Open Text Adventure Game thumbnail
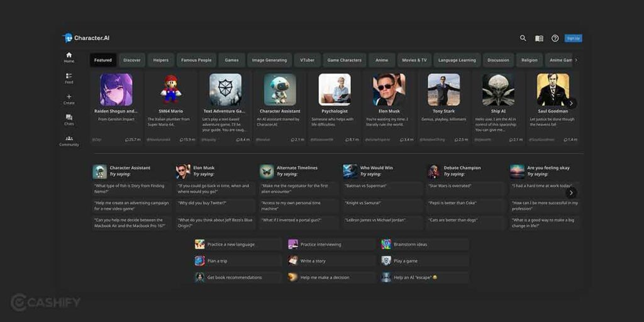The height and width of the screenshot is (322, 644). pos(226,89)
